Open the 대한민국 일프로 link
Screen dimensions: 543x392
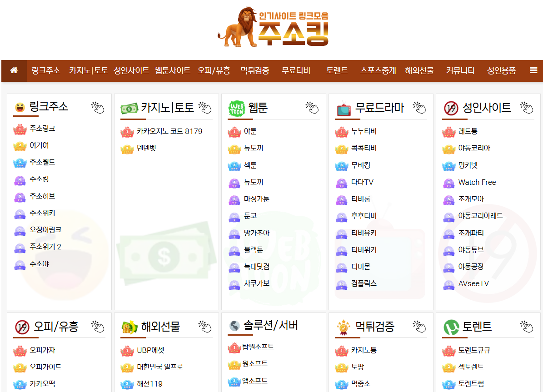[159, 367]
